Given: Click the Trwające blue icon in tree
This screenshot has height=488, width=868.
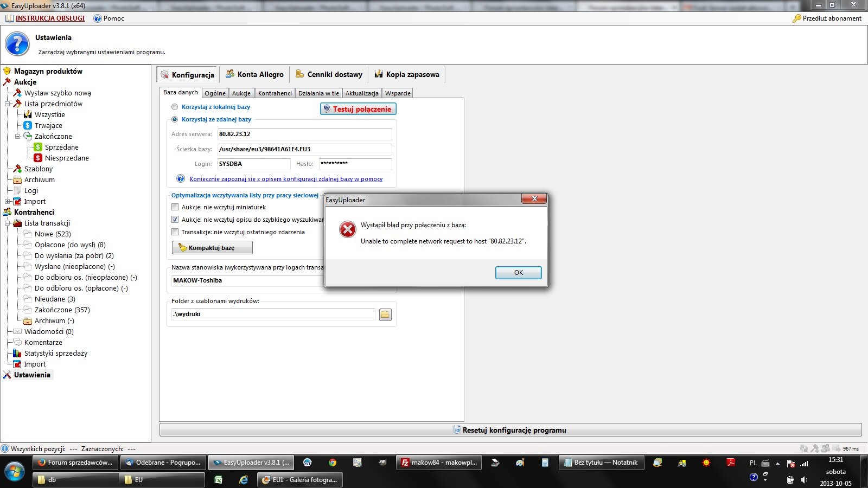Looking at the screenshot, I should [28, 126].
